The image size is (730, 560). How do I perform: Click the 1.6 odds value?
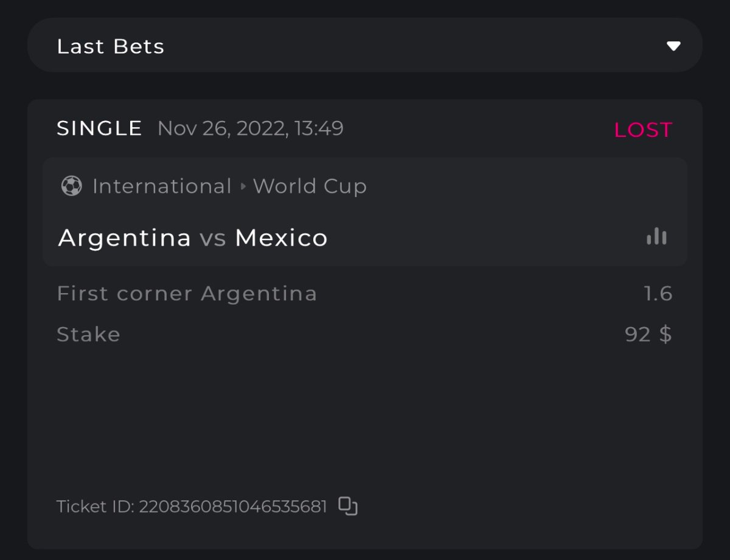pos(658,294)
